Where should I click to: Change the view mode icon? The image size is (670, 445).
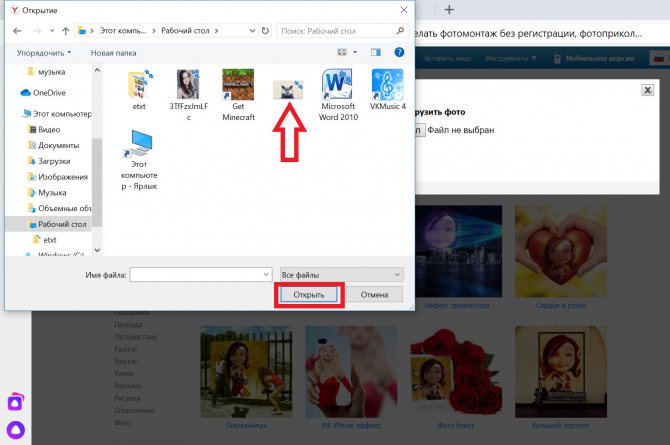point(342,52)
